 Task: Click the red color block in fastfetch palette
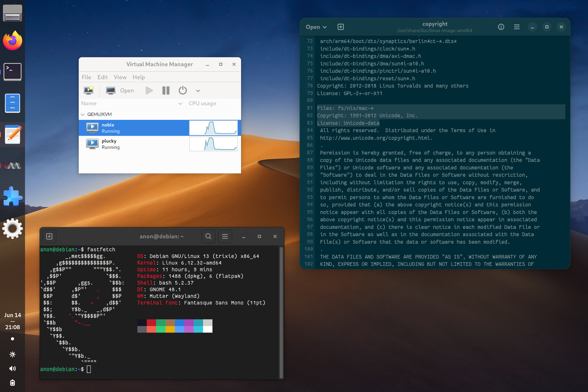click(151, 323)
